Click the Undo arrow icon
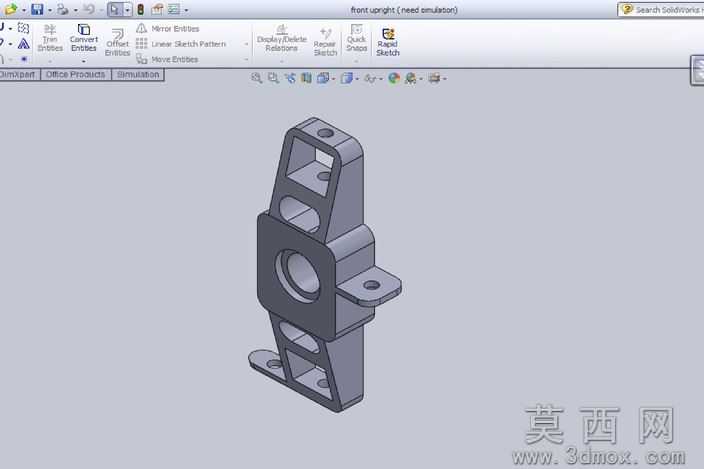Screen dimensions: 704x469 click(89, 9)
